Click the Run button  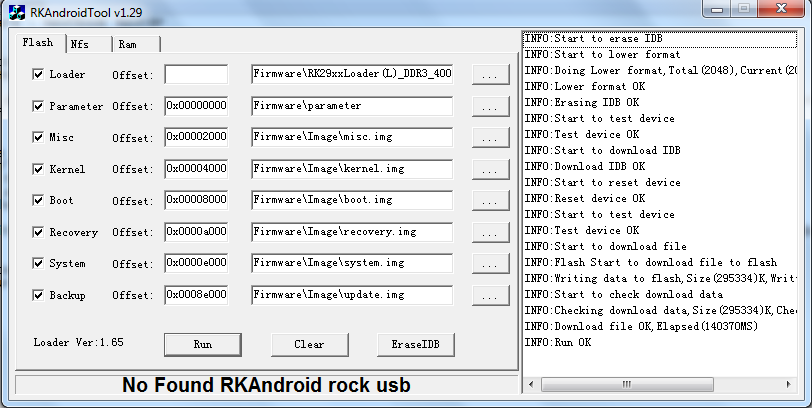[202, 344]
